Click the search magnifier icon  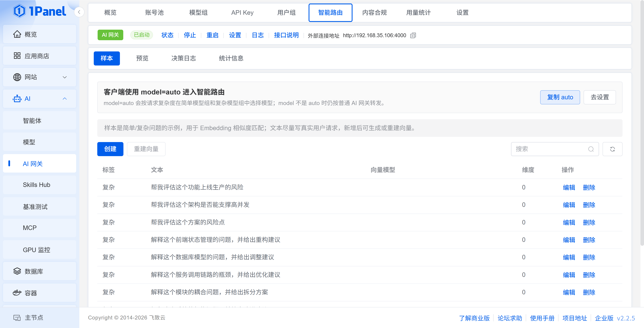click(x=591, y=149)
